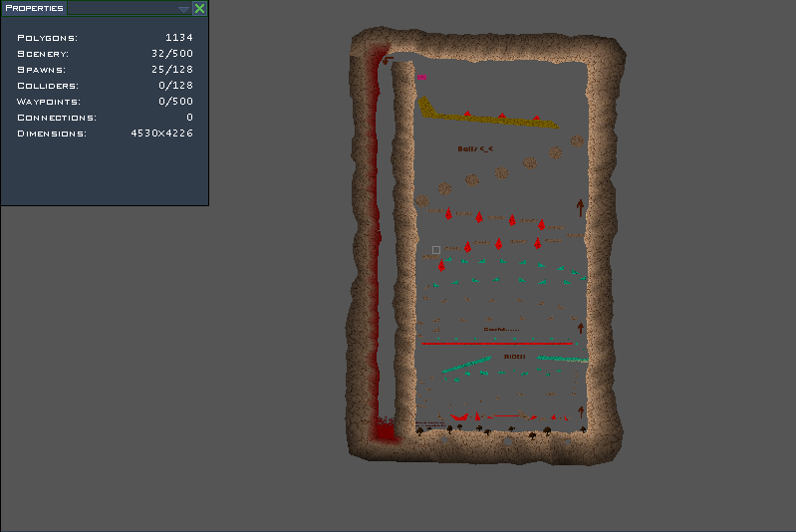Select the bottom-right brown up-arrow scenery
This screenshot has height=532, width=796.
coord(581,410)
